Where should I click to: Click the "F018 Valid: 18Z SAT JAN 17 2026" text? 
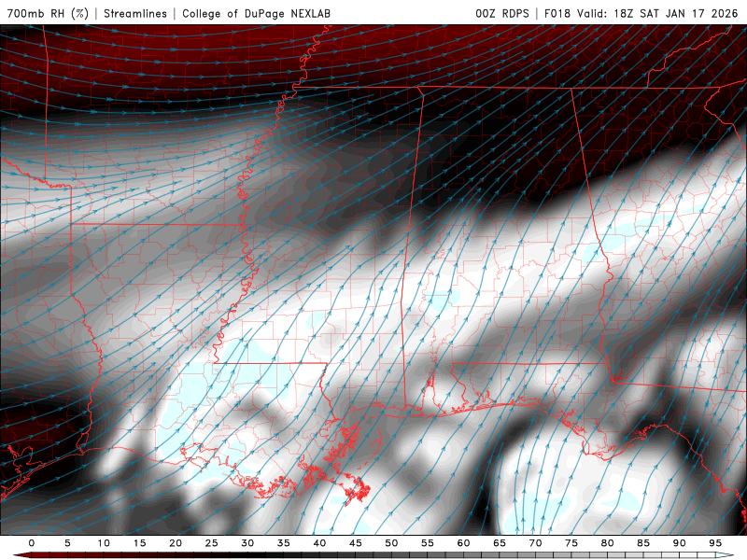pos(641,13)
